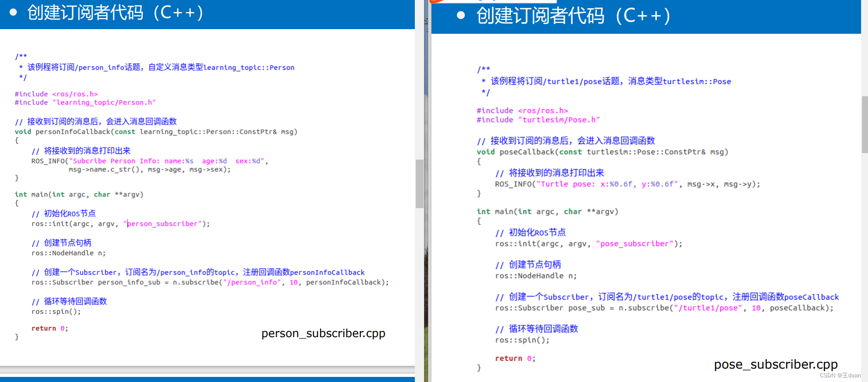The width and height of the screenshot is (868, 382).
Task: Click the '#include <ros/ros.h>' line in right slide
Action: pyautogui.click(x=522, y=111)
